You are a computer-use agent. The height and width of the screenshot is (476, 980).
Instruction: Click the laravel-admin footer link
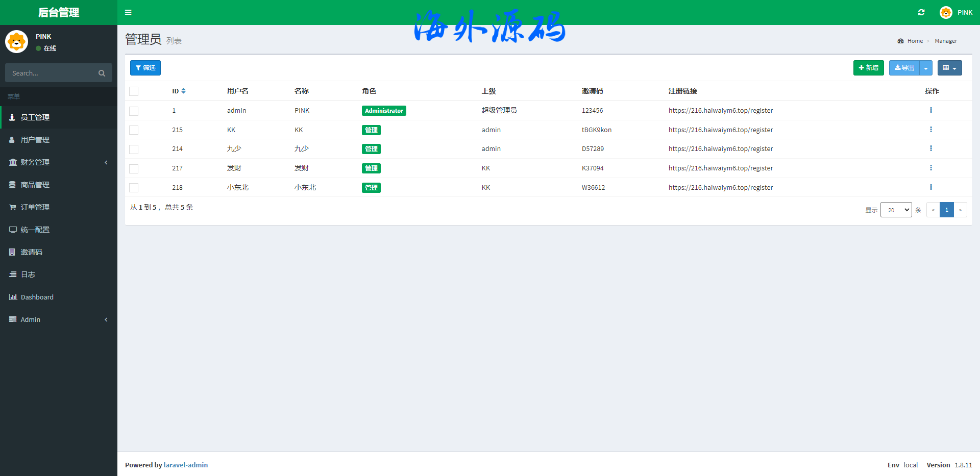coord(185,465)
